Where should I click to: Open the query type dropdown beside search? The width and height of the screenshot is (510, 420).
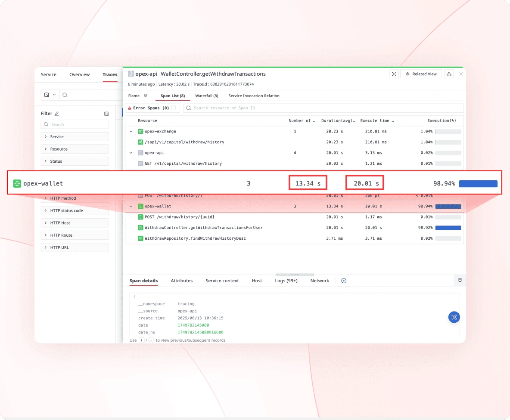[x=50, y=95]
